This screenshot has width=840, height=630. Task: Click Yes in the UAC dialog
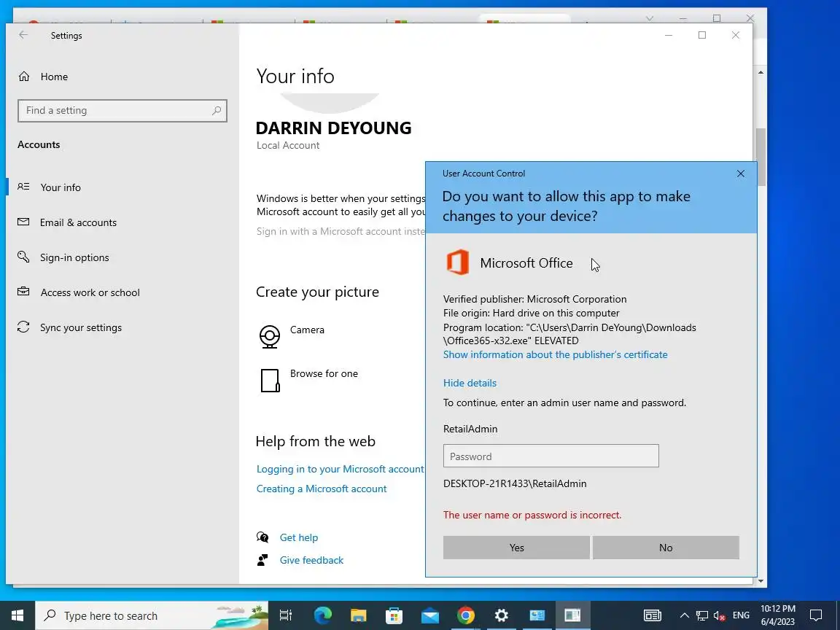click(x=516, y=548)
